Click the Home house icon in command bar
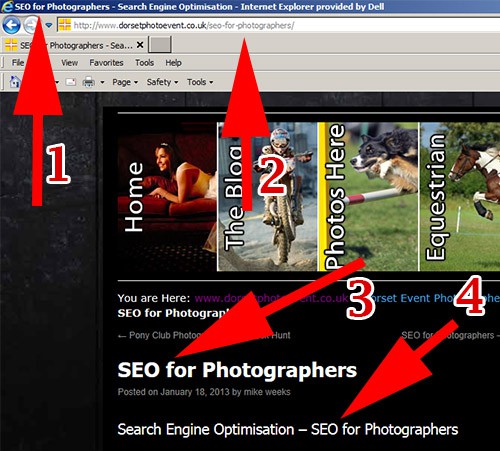The image size is (500, 451). pos(14,82)
